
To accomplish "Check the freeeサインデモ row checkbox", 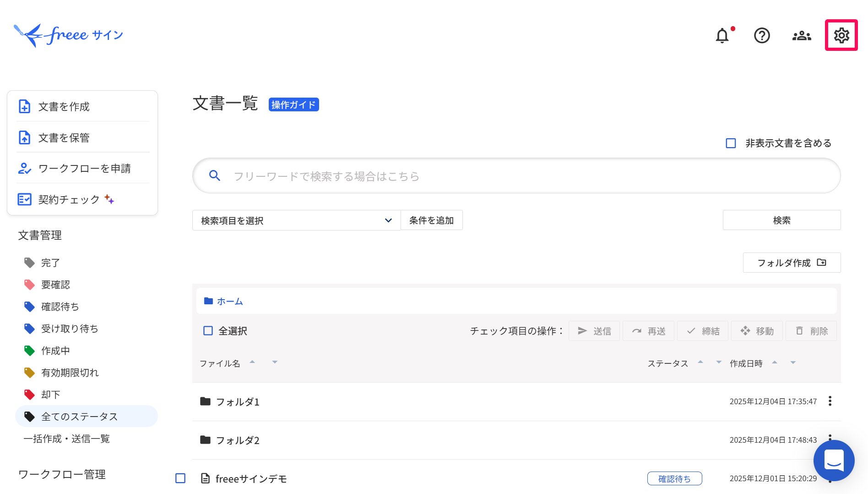I will click(x=180, y=478).
